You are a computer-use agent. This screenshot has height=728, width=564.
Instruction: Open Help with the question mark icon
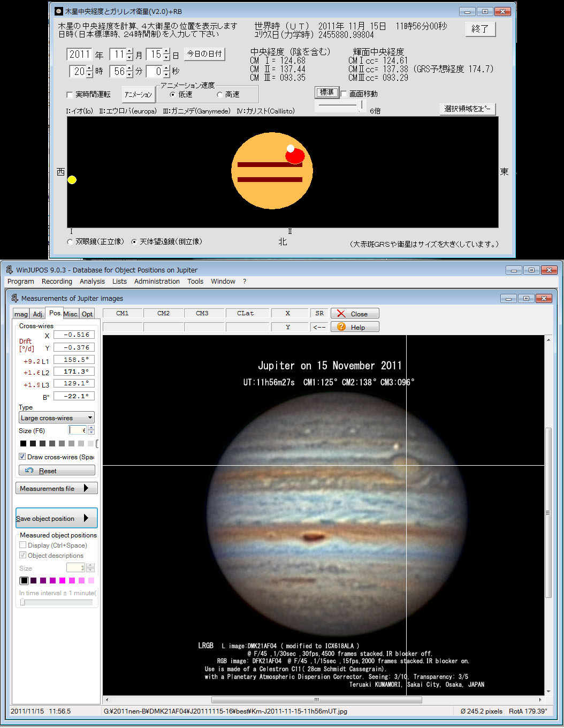click(354, 327)
